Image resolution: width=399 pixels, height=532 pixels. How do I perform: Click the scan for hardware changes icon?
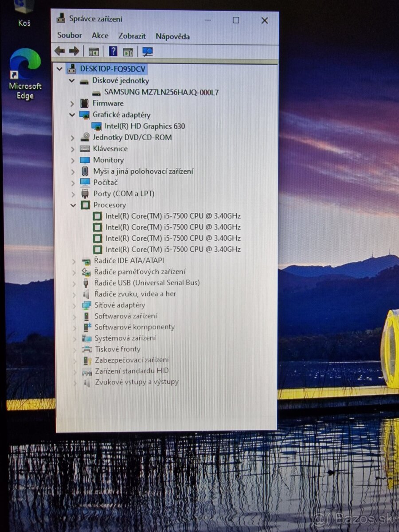147,51
